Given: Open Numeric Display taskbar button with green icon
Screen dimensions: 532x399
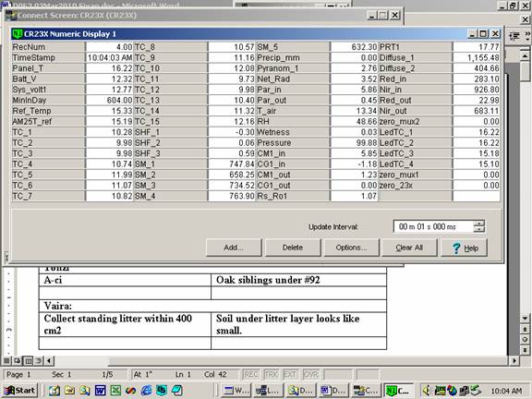Looking at the screenshot, I should (399, 391).
